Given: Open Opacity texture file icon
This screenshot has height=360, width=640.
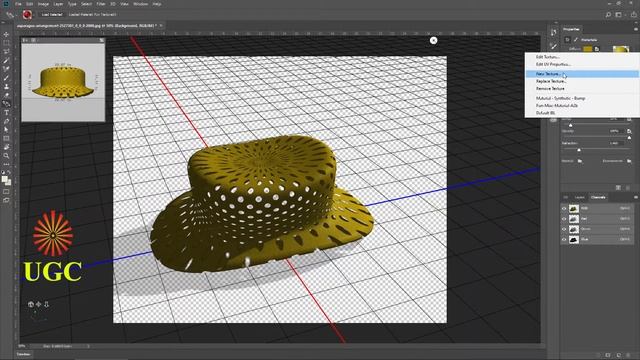Looking at the screenshot, I should coord(629,131).
